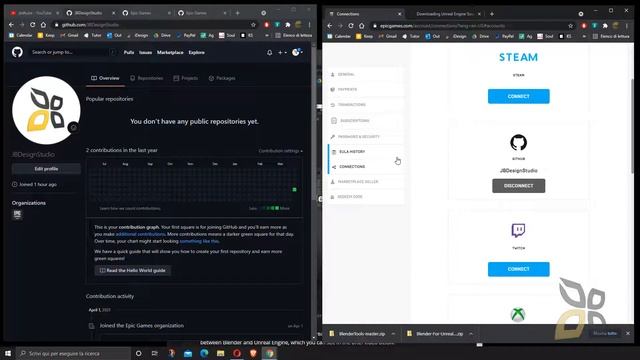Go back in the GitHub browser window
Image resolution: width=640 pixels, height=360 pixels.
click(11, 25)
